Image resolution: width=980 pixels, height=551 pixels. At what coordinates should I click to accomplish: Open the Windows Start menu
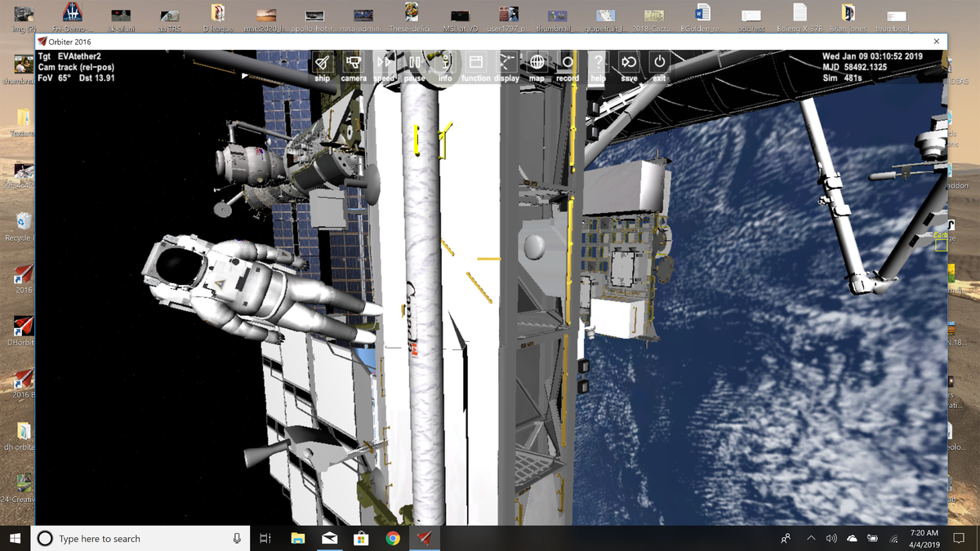pos(15,538)
